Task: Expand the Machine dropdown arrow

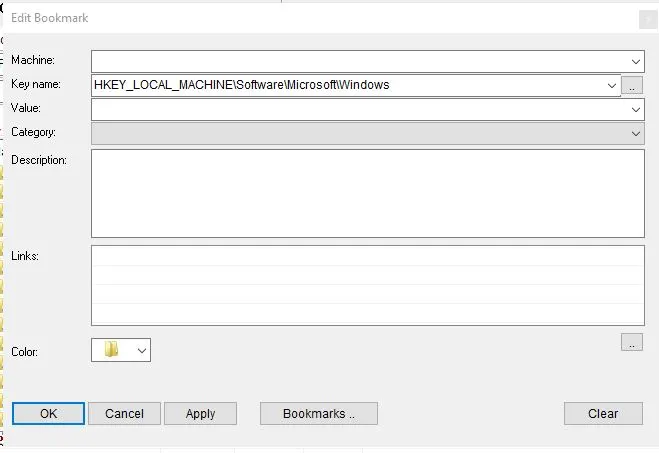Action: tap(636, 62)
